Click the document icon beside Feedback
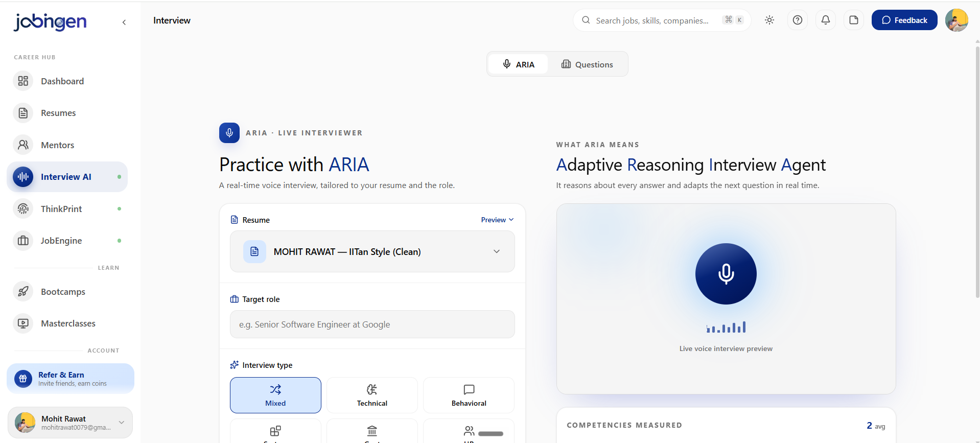 click(854, 20)
